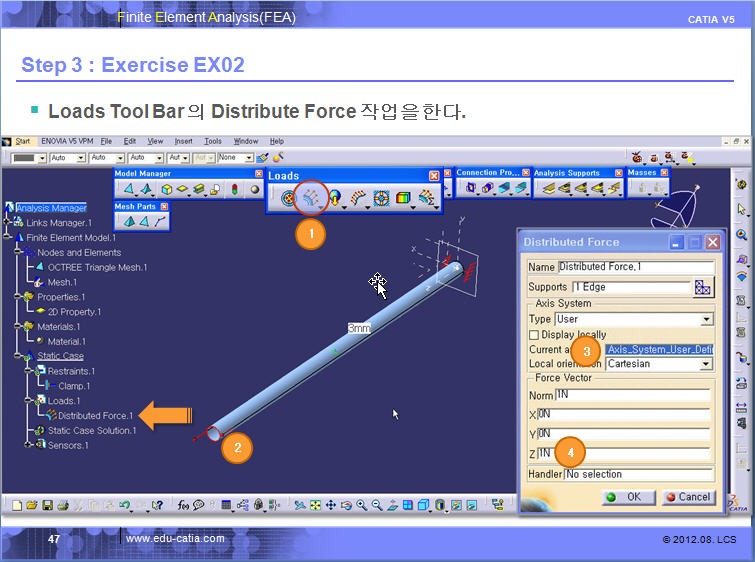Click the Open folder icon in bottom toolbar
755x562 pixels.
point(33,505)
